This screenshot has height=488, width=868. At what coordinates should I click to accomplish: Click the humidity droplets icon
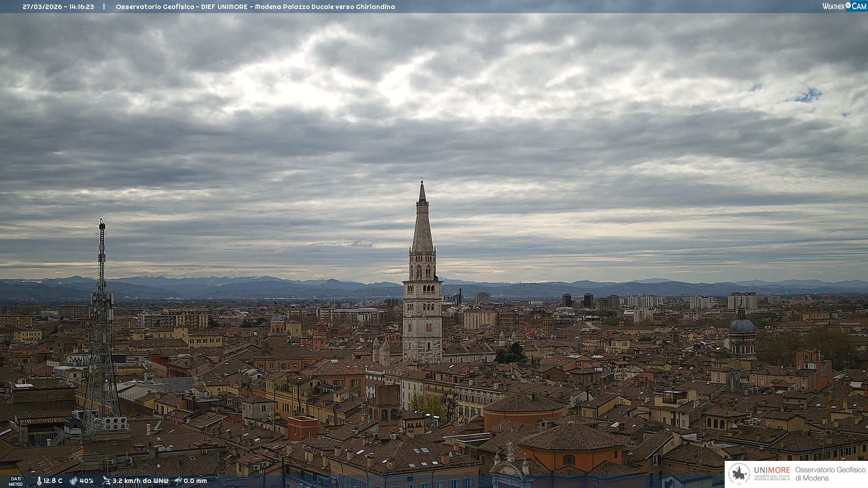tap(73, 481)
